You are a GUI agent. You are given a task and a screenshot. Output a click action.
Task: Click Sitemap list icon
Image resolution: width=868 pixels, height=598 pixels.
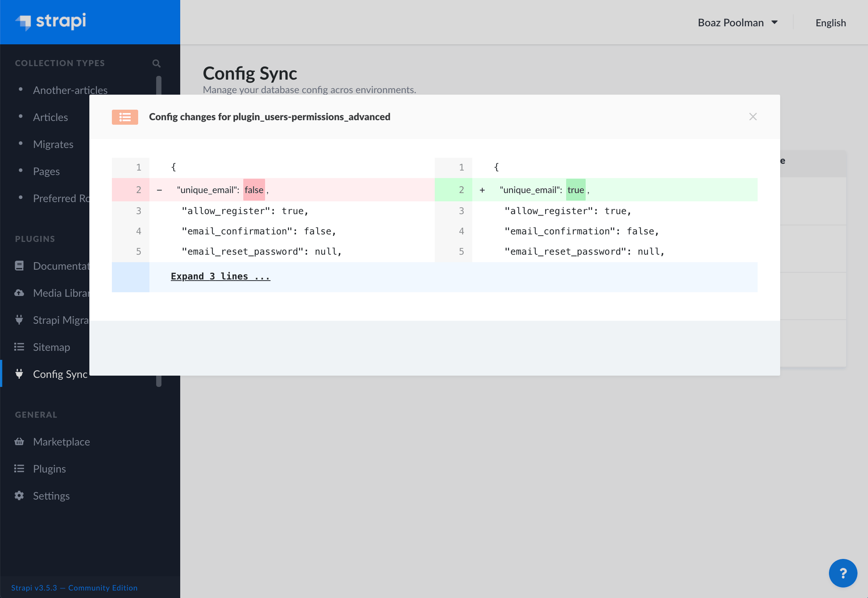[x=19, y=347]
